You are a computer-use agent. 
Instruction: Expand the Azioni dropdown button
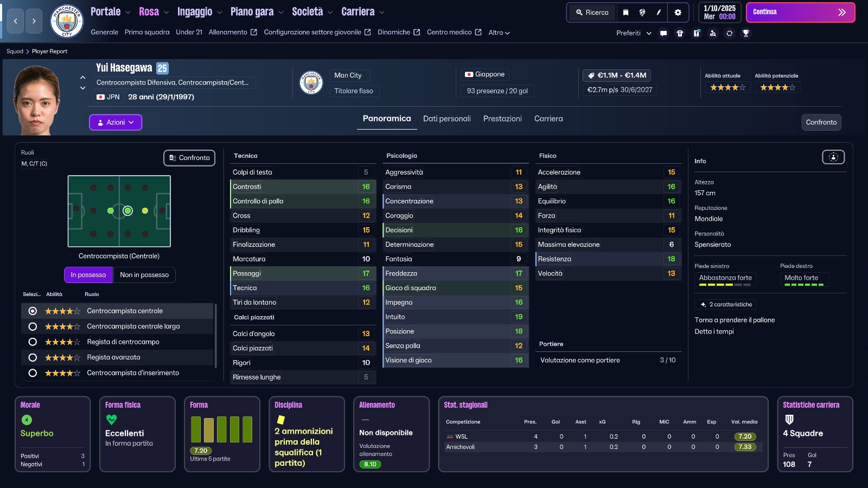coord(116,123)
